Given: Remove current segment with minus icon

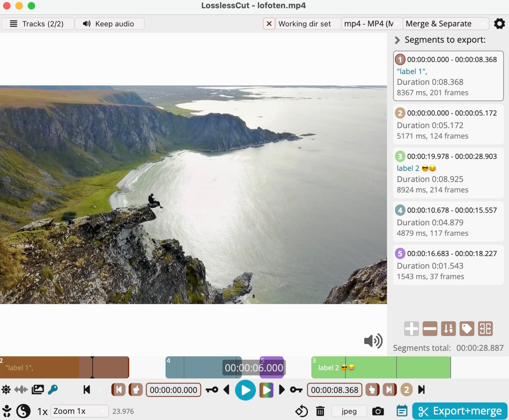Looking at the screenshot, I should (430, 329).
